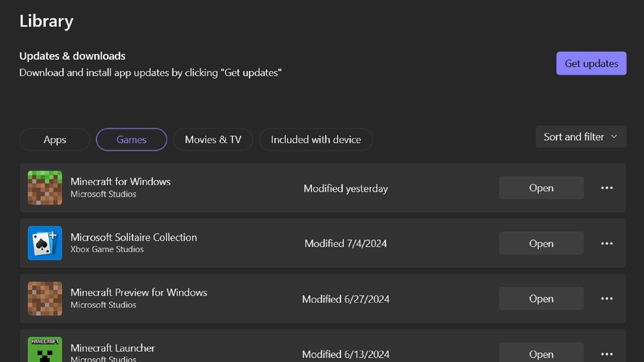Open Minecraft Preview for Windows

(541, 298)
